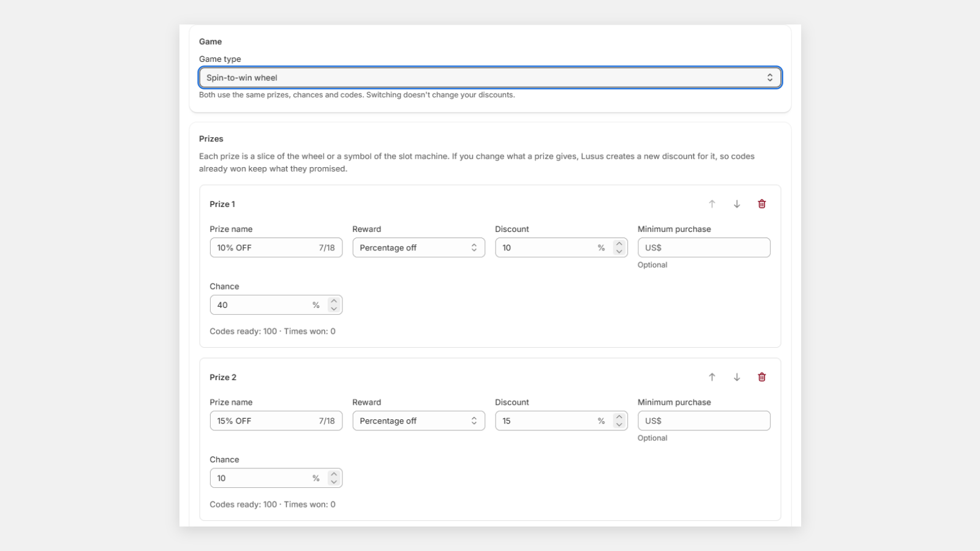This screenshot has width=980, height=551.
Task: Increase Prize 2 Chance with up stepper
Action: pyautogui.click(x=334, y=474)
